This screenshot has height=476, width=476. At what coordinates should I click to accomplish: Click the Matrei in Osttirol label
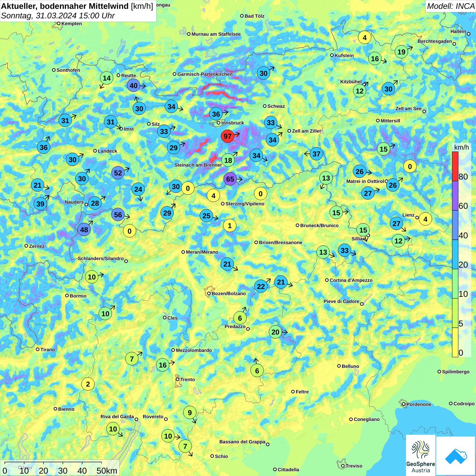[x=365, y=181]
